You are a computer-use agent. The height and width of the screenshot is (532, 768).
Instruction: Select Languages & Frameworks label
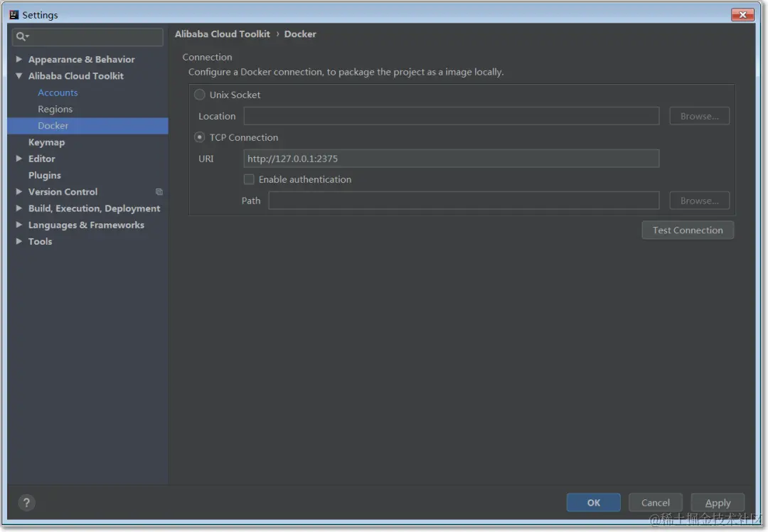click(x=86, y=225)
